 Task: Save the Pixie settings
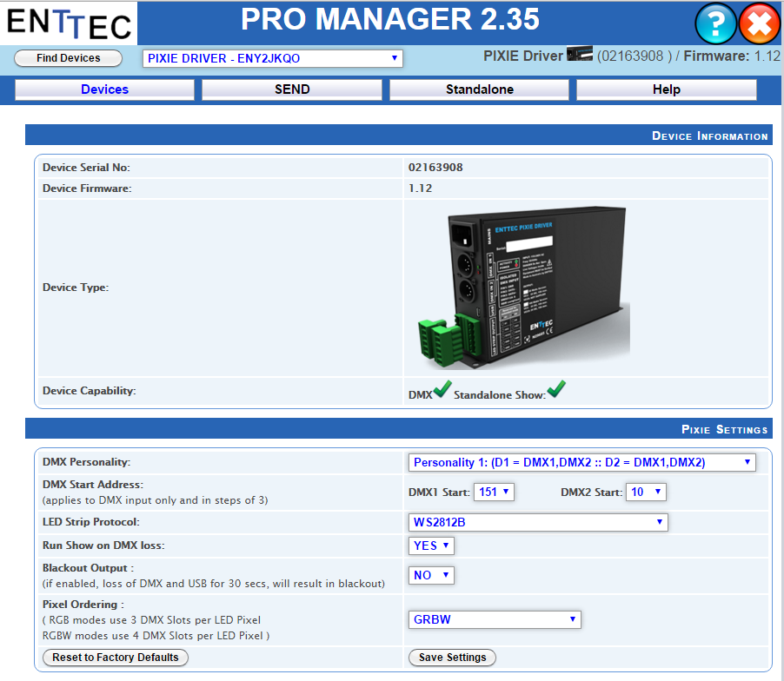[451, 658]
